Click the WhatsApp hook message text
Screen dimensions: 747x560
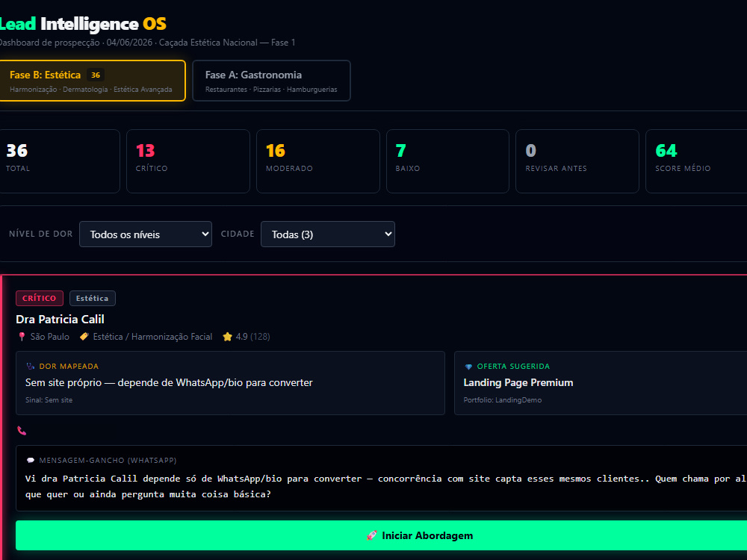point(386,486)
